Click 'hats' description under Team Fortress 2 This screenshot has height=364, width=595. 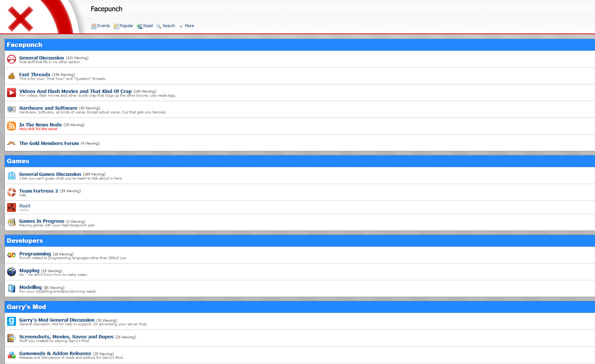(23, 195)
